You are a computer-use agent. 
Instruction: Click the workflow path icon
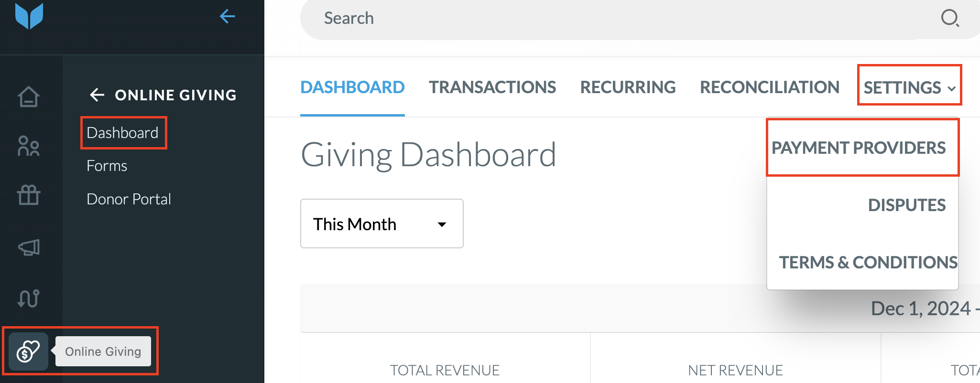point(29,298)
